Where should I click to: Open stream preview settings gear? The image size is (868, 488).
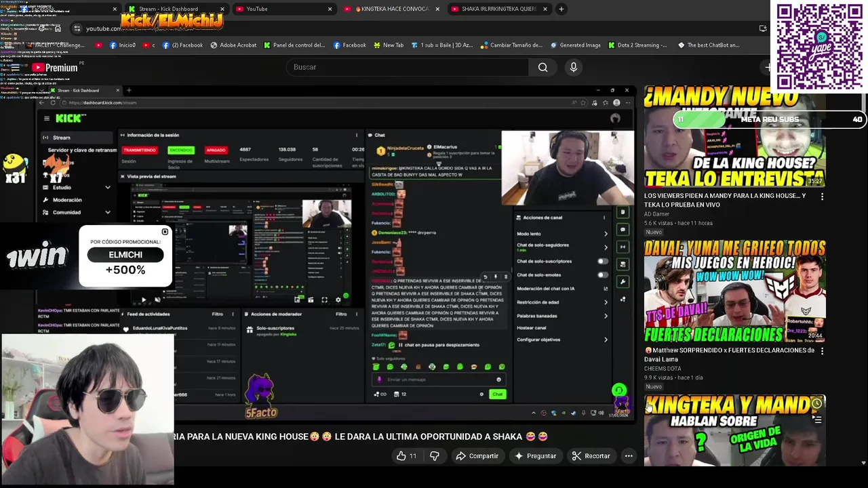pyautogui.click(x=338, y=300)
